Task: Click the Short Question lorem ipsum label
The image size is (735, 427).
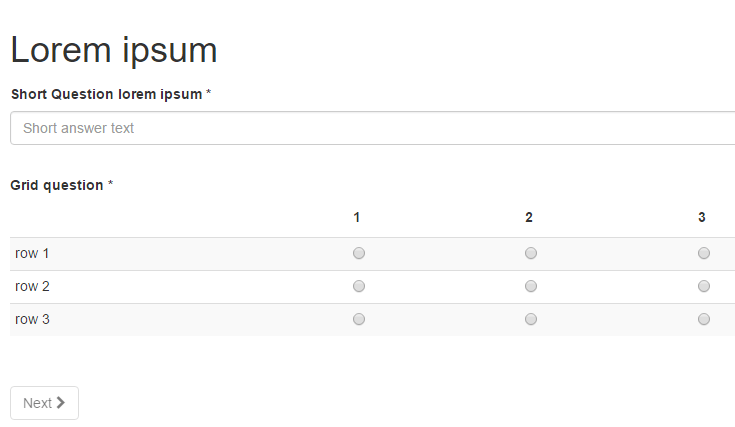Action: 106,94
